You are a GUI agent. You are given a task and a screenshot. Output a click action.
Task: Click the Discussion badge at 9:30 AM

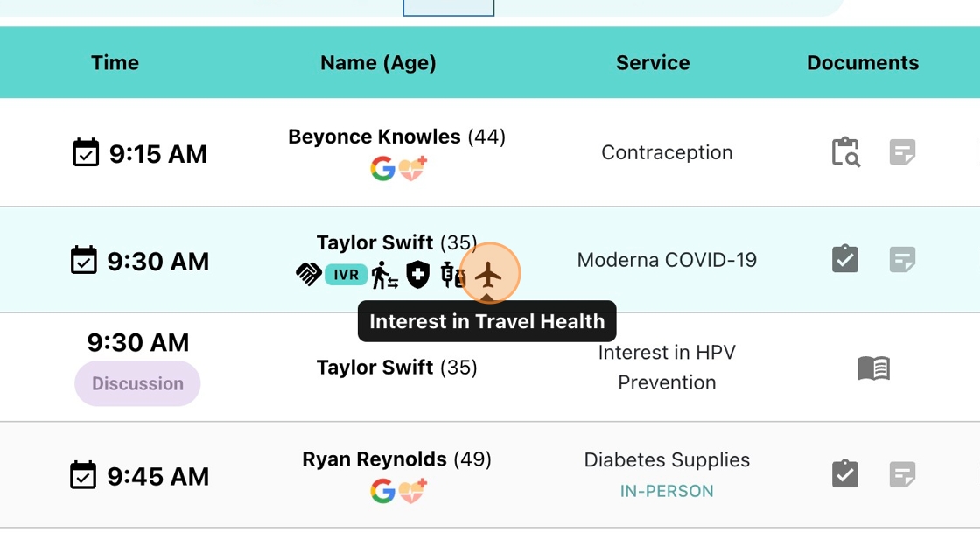tap(137, 383)
